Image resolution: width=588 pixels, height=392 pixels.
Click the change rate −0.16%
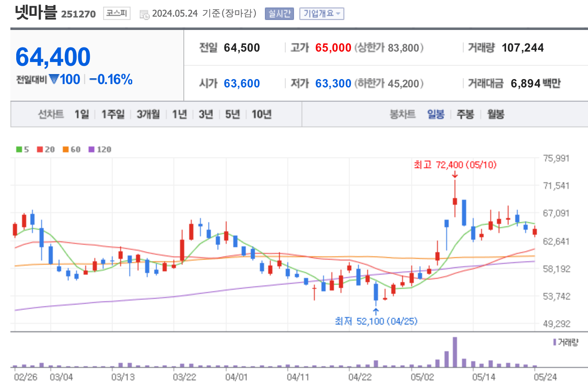pyautogui.click(x=111, y=79)
